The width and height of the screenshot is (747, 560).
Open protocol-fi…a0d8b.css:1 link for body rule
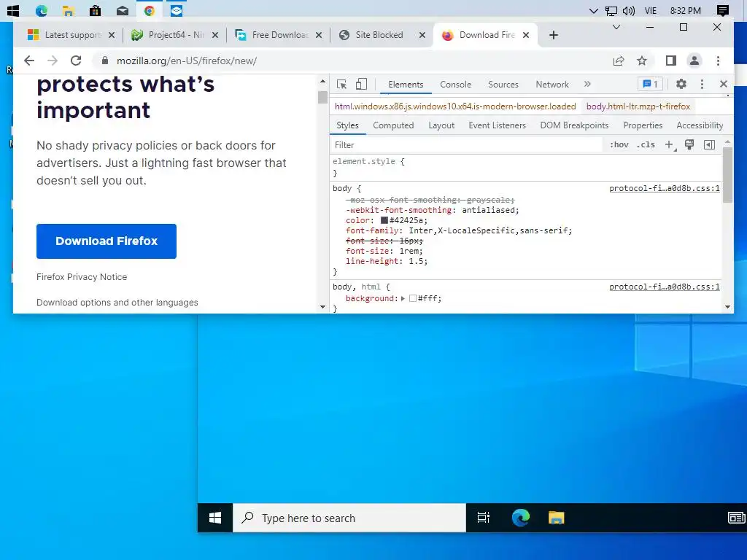coord(664,189)
